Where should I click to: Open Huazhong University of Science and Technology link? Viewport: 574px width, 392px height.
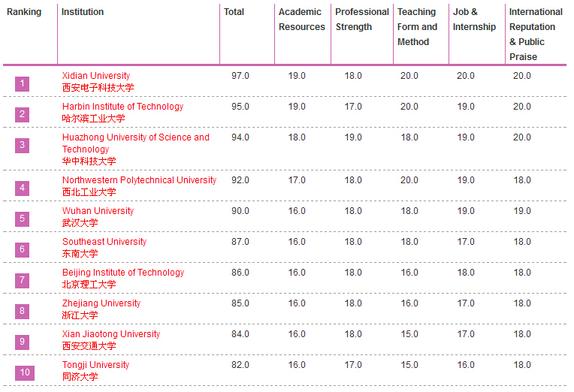click(136, 143)
